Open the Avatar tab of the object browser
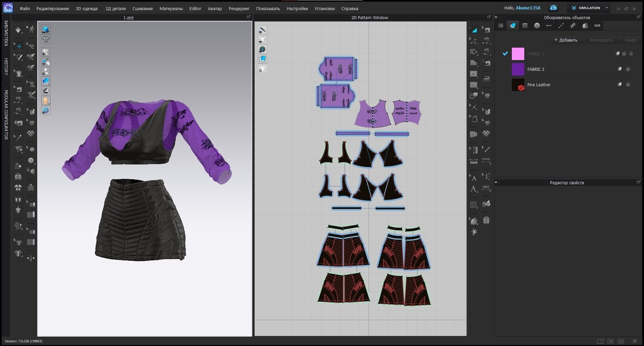Image resolution: width=644 pixels, height=346 pixels. (x=586, y=26)
